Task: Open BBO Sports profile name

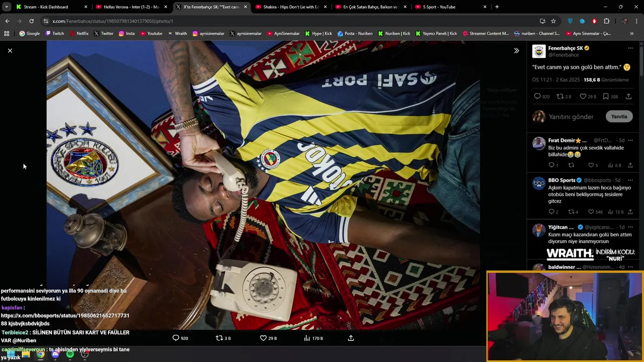Action: click(561, 180)
